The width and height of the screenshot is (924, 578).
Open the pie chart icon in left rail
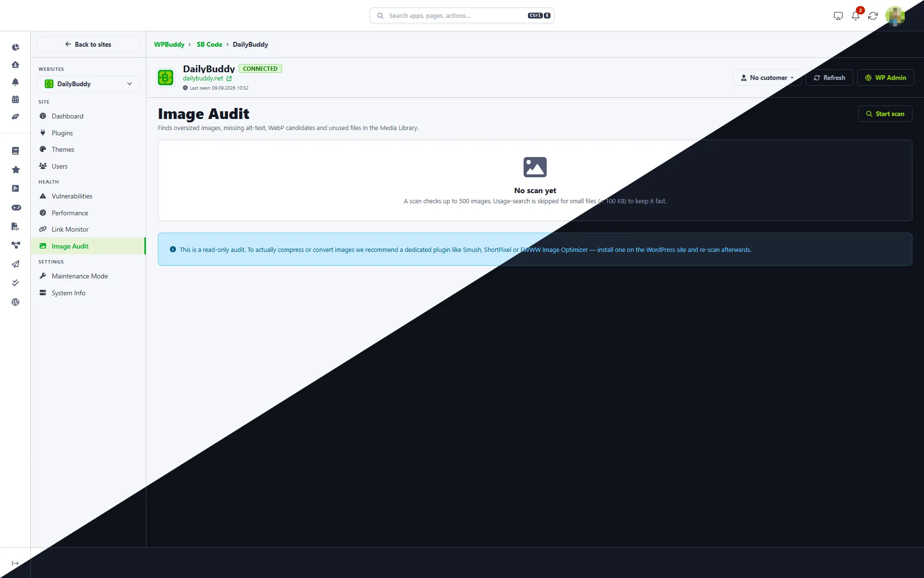(x=15, y=47)
